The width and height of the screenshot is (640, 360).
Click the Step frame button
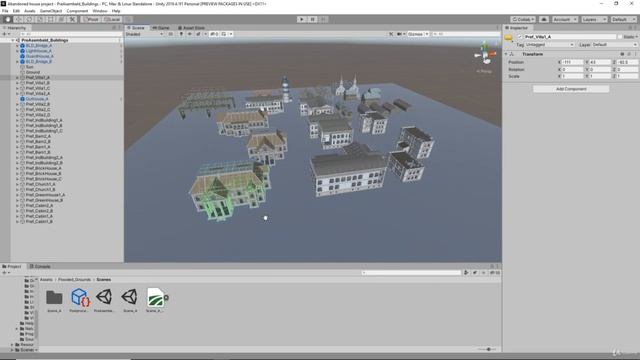[323, 19]
